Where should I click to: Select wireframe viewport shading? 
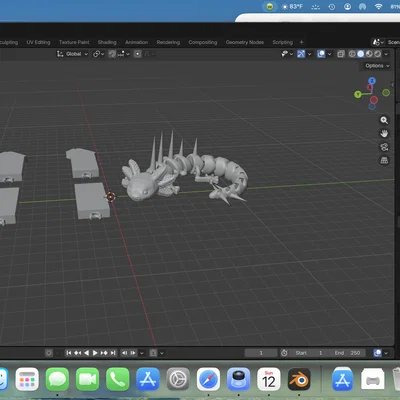352,54
